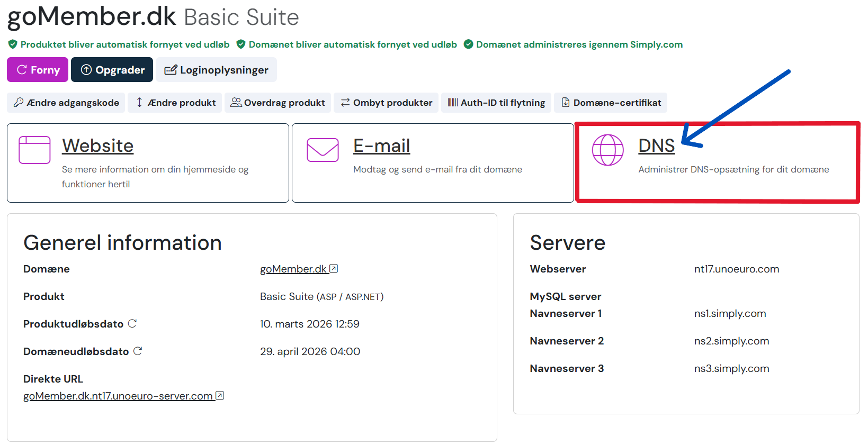
Task: Click the shield icon before Produktet bliver automatisk
Action: click(x=13, y=44)
